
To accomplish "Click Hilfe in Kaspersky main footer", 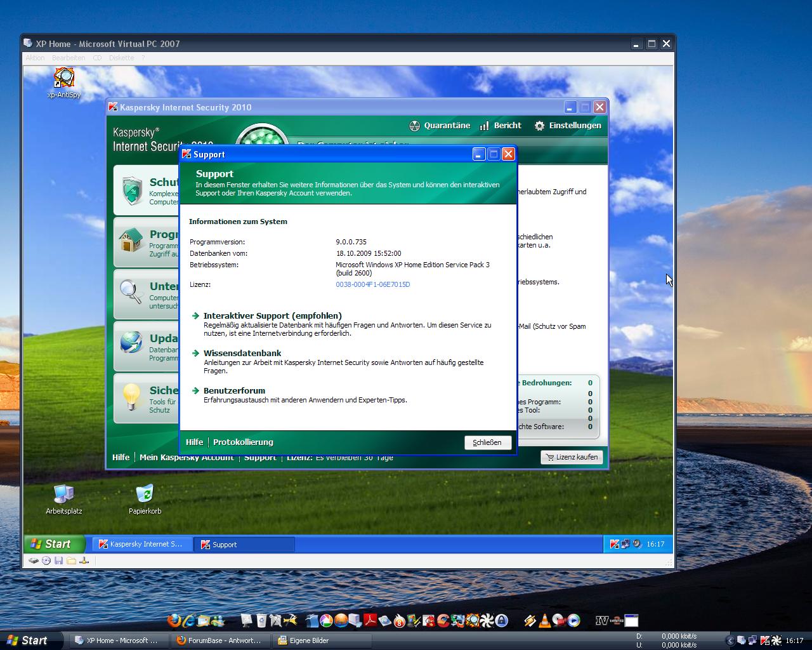I will 121,457.
